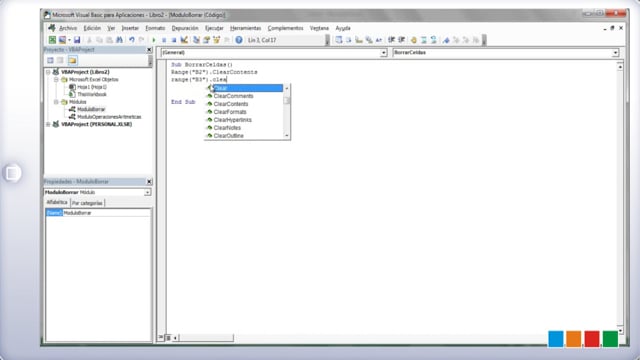Undo the last edit

(131, 40)
